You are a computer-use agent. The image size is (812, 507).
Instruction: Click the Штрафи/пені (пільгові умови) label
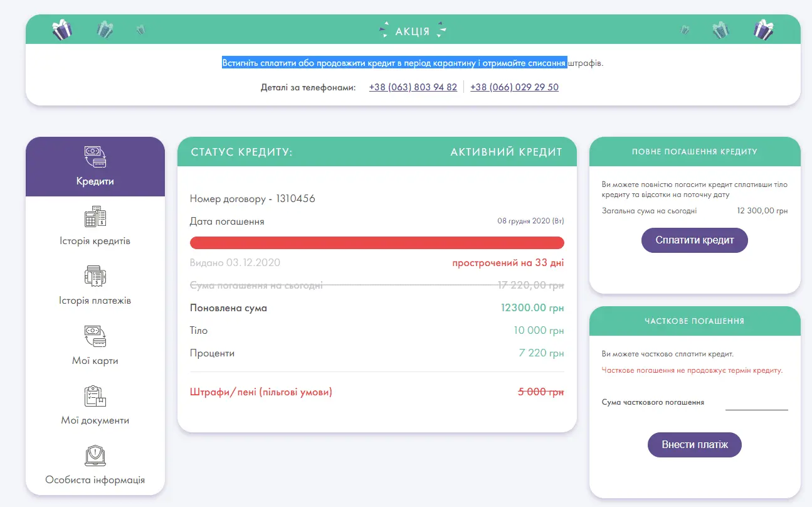click(261, 392)
